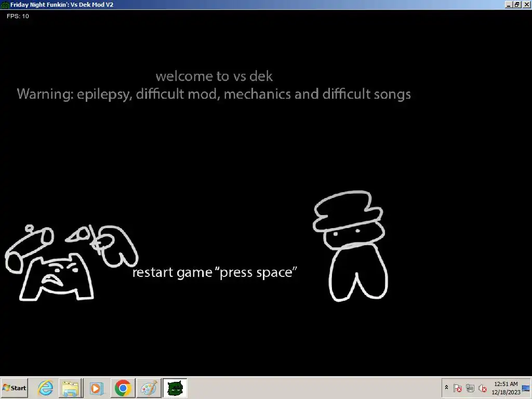Close the Vs Dek Mod window

click(526, 5)
